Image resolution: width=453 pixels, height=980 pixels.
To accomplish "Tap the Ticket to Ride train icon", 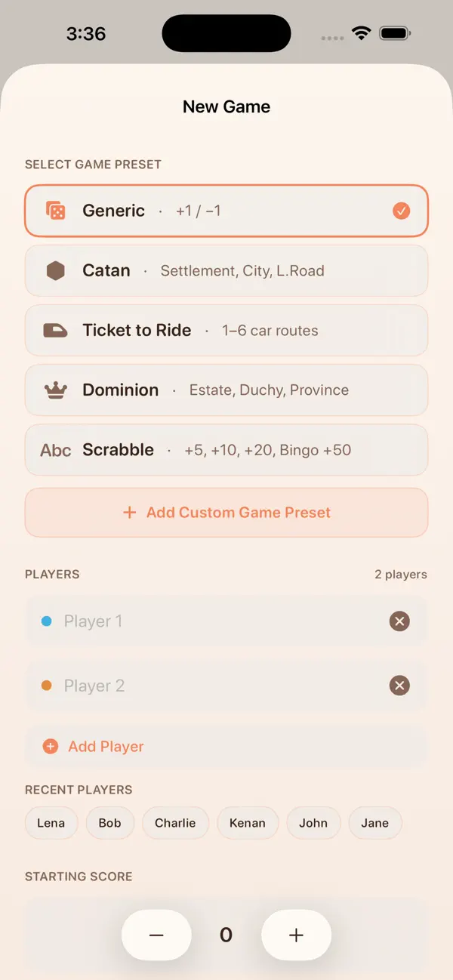I will (x=55, y=330).
